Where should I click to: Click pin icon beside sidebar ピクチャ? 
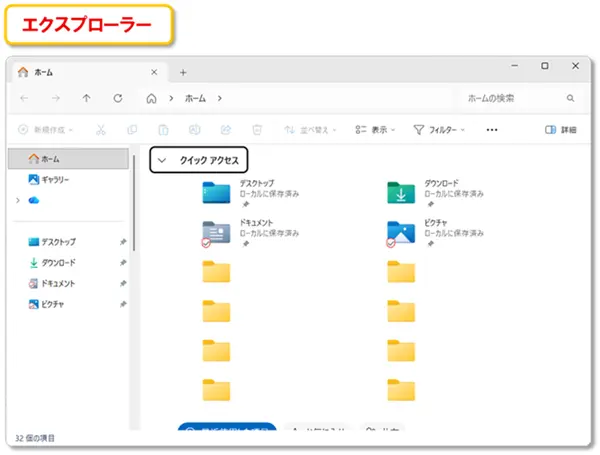pyautogui.click(x=123, y=304)
